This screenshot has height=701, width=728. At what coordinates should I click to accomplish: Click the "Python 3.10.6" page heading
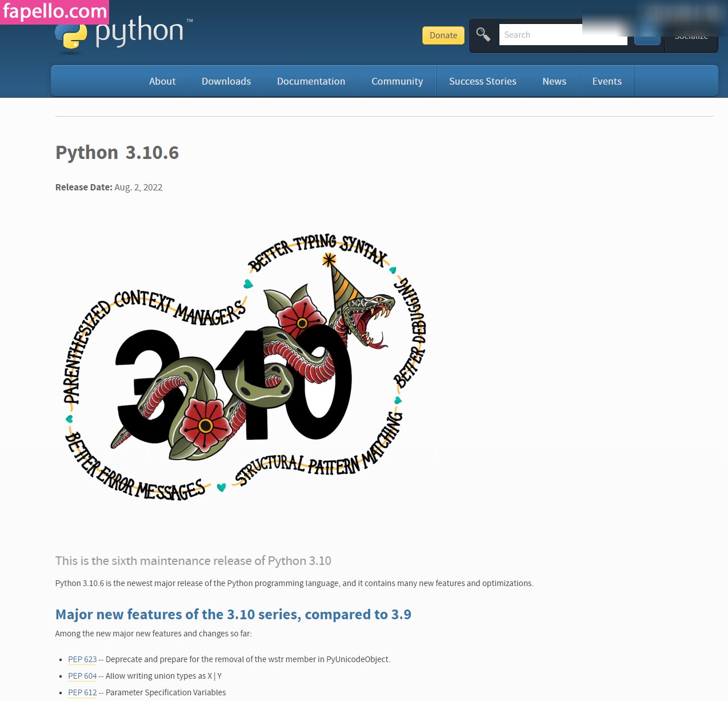pyautogui.click(x=117, y=153)
